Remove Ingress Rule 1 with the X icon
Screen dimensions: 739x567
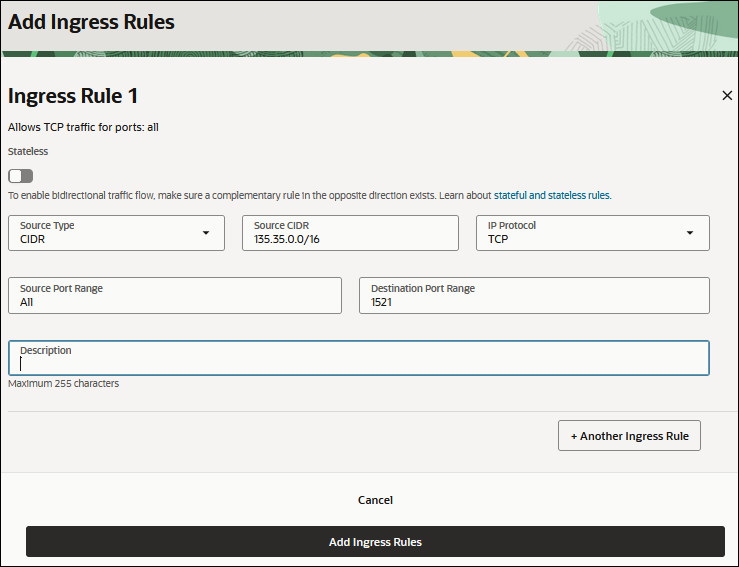click(x=727, y=96)
